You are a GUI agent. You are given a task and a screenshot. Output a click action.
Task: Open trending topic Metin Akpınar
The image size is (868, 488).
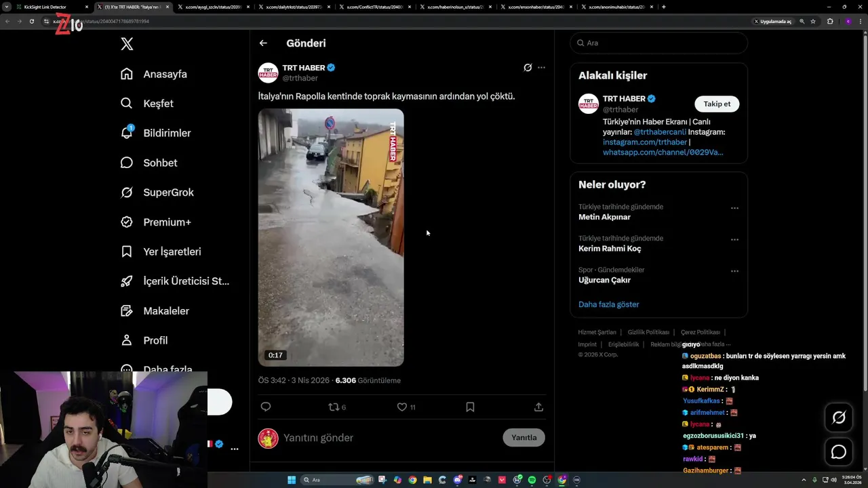click(x=604, y=217)
